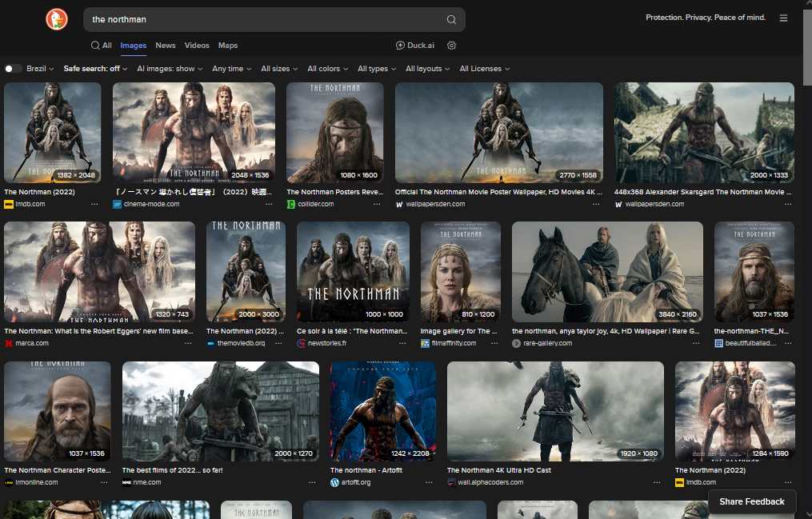Click the Share Feedback button

[x=751, y=501]
